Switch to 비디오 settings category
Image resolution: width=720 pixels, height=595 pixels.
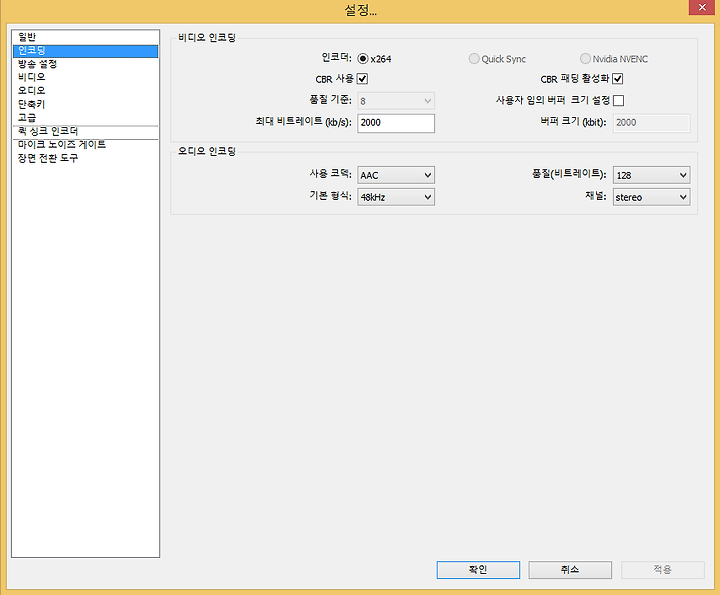click(x=85, y=77)
